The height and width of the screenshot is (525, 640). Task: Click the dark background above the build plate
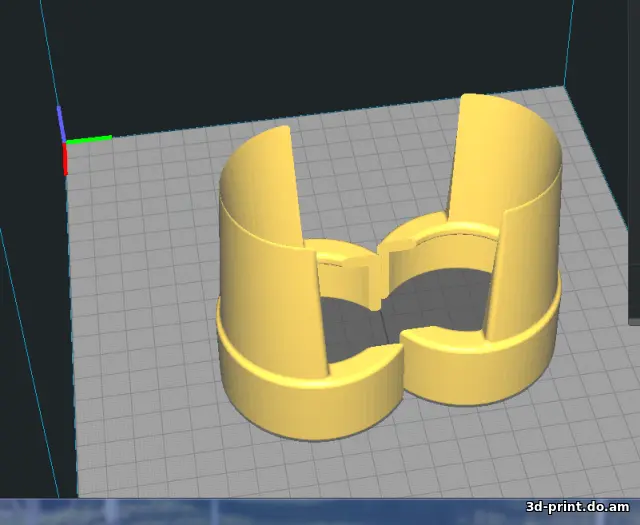300,50
